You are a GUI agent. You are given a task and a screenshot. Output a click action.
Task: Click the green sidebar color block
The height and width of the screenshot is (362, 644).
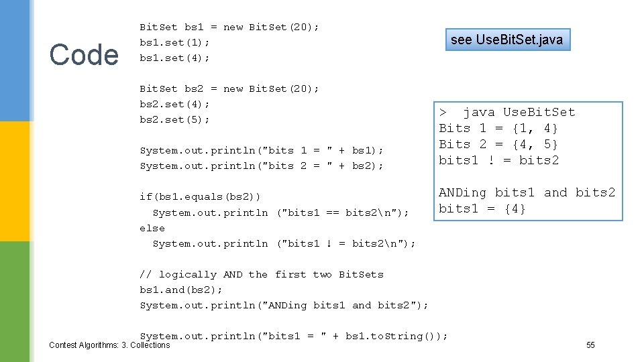(x=16, y=302)
